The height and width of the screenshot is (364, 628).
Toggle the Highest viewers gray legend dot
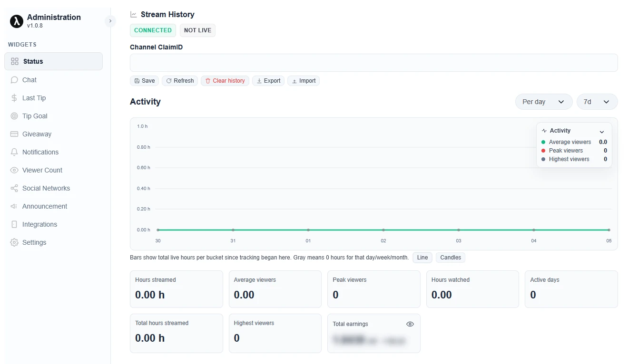pyautogui.click(x=544, y=159)
